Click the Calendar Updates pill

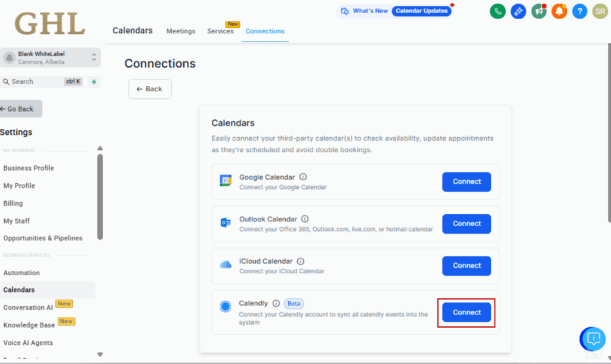pyautogui.click(x=422, y=11)
